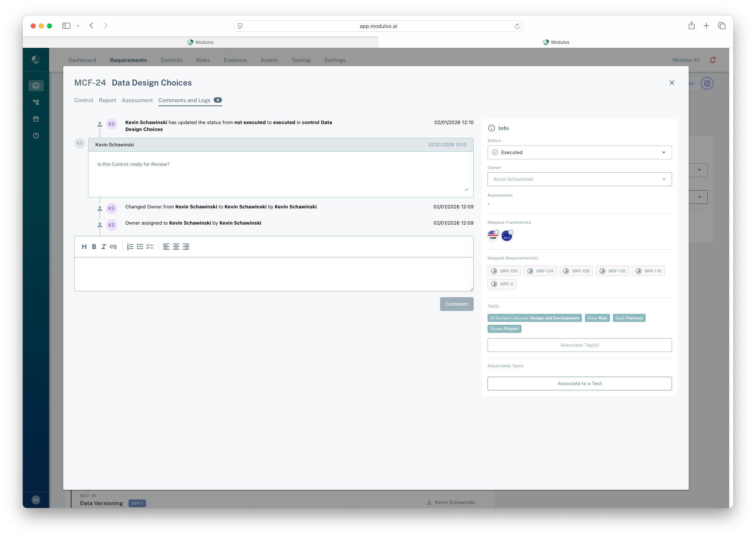Open Help from the left sidebar icon

click(x=36, y=135)
